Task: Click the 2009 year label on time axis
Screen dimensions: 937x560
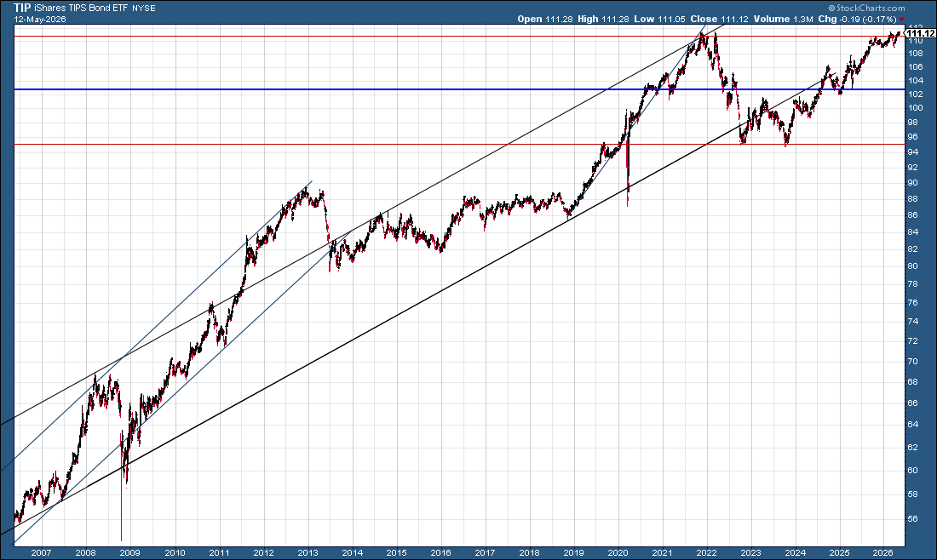Action: pyautogui.click(x=130, y=553)
